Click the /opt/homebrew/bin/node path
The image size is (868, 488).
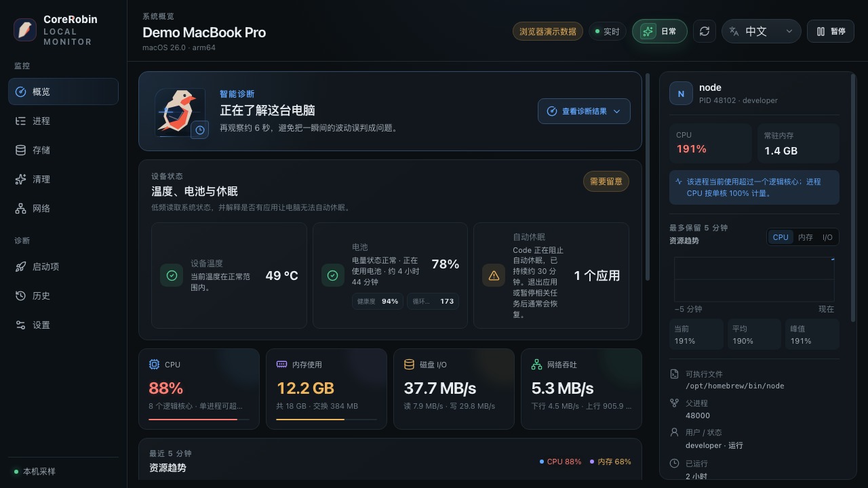[734, 386]
